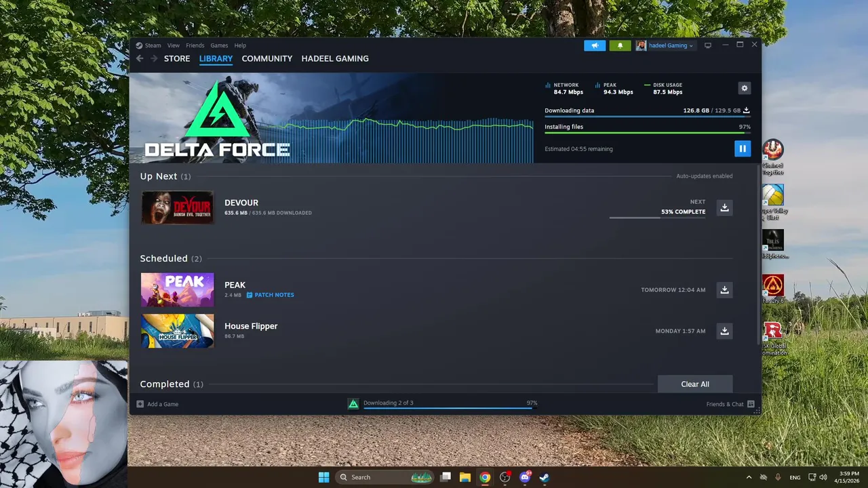868x488 pixels.
Task: Open Chained Together desktop shortcut
Action: 773,157
